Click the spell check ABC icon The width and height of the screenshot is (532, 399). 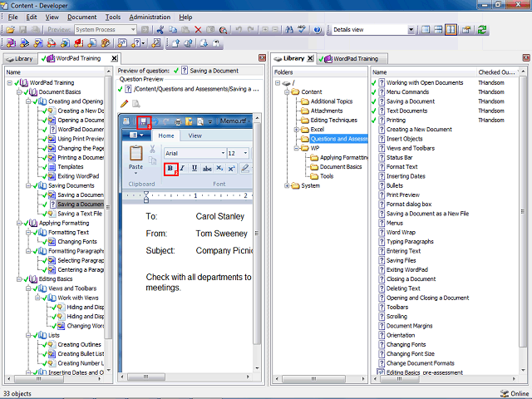pos(302,30)
